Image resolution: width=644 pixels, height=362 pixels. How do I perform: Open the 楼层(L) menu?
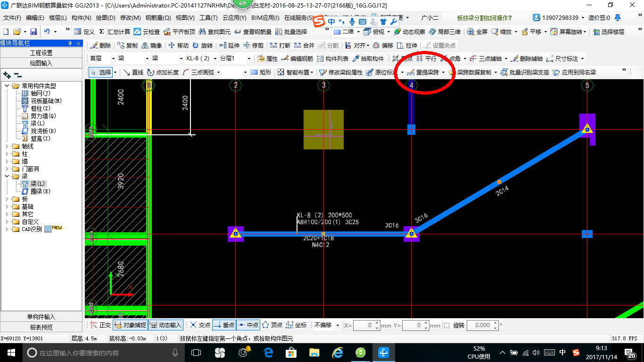[x=58, y=18]
